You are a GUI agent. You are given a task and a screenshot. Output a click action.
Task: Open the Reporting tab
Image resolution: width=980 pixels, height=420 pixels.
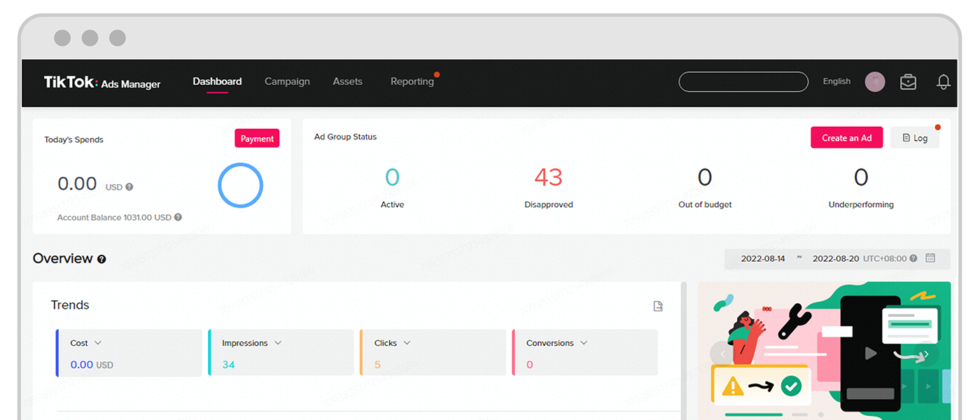412,81
